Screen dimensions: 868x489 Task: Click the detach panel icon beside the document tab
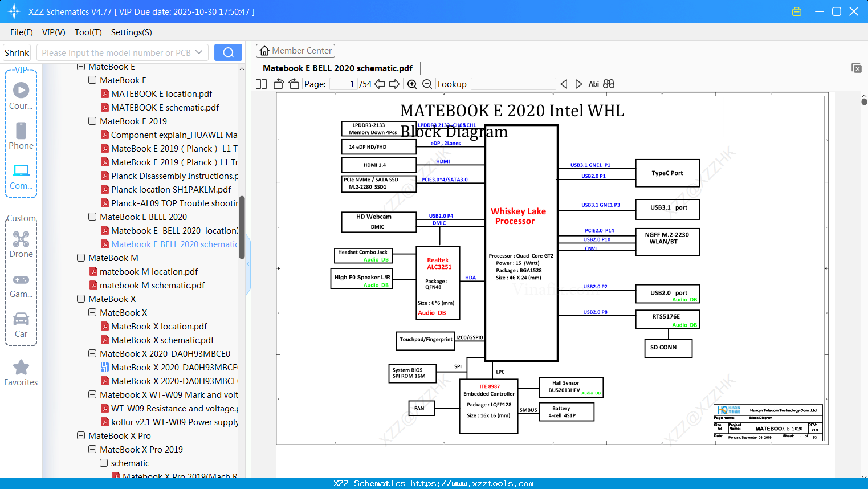coord(857,68)
